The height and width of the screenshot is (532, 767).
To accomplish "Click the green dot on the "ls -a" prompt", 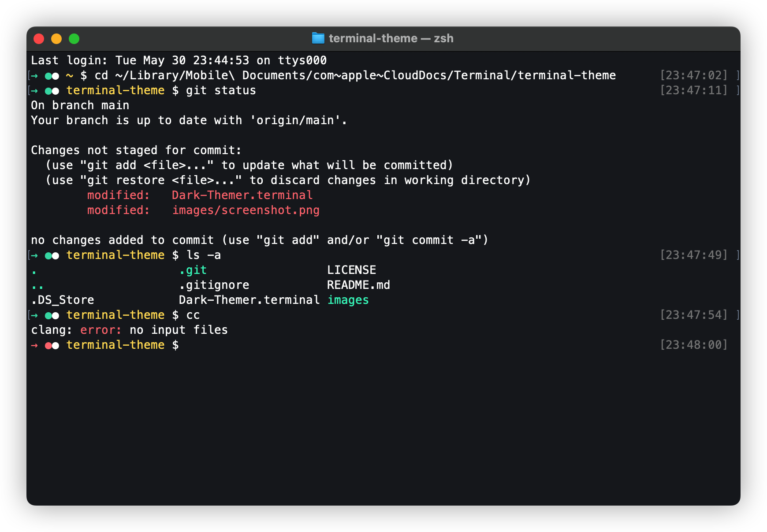I will (48, 255).
